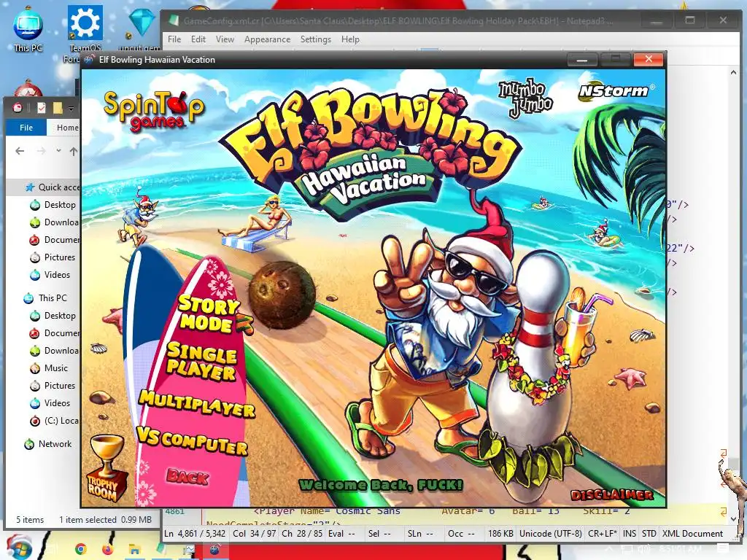Click the properties checkmark icon in Explorer title bar
This screenshot has width=747, height=560.
pos(42,108)
